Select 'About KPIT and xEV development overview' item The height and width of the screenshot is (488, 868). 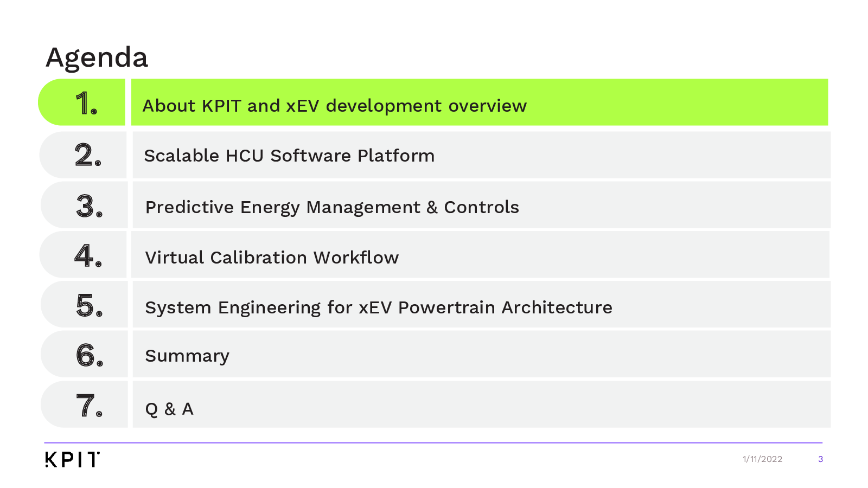click(x=334, y=106)
